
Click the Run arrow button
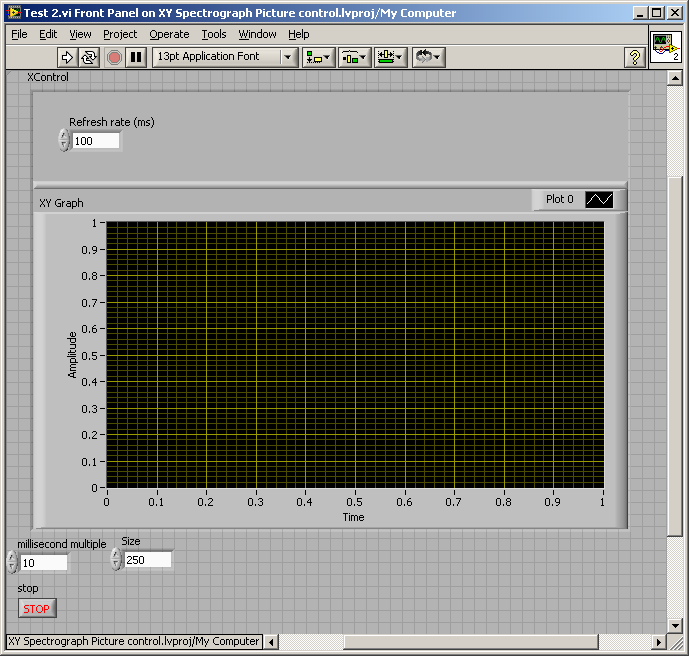click(68, 57)
